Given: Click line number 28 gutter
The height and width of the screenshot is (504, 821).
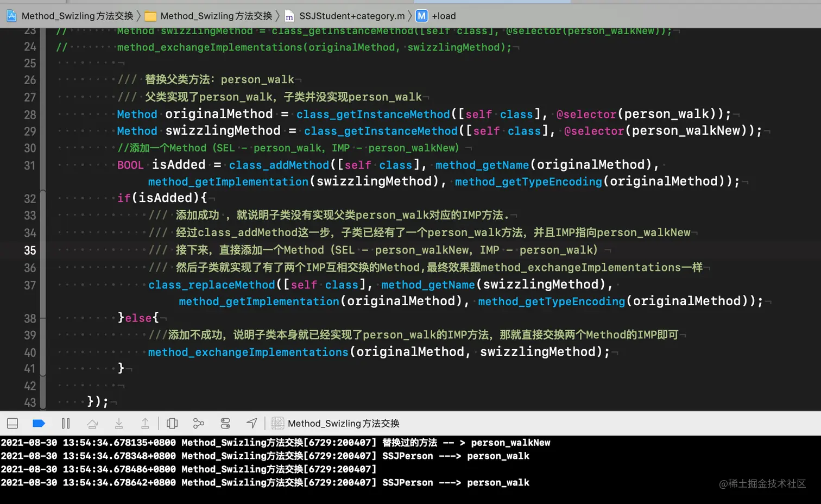Looking at the screenshot, I should [30, 115].
